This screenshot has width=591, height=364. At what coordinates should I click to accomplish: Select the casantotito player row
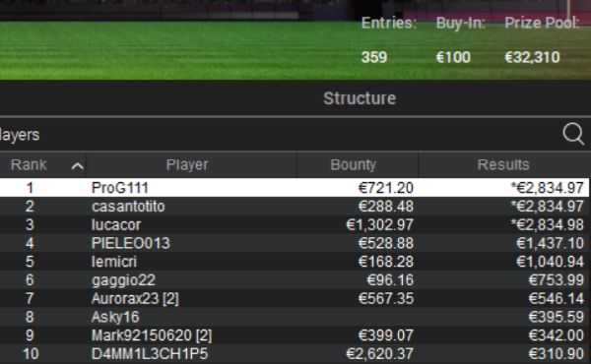click(x=295, y=206)
